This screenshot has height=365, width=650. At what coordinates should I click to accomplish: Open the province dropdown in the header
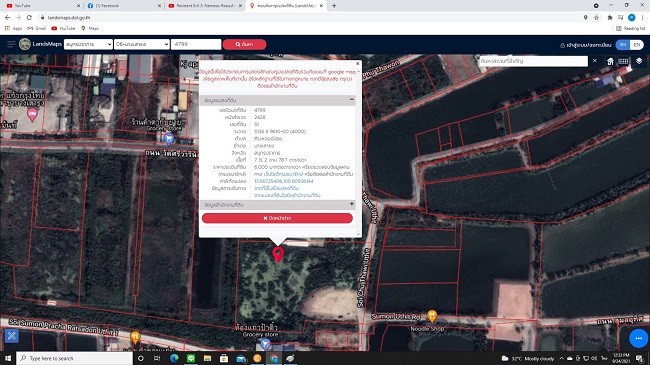88,44
